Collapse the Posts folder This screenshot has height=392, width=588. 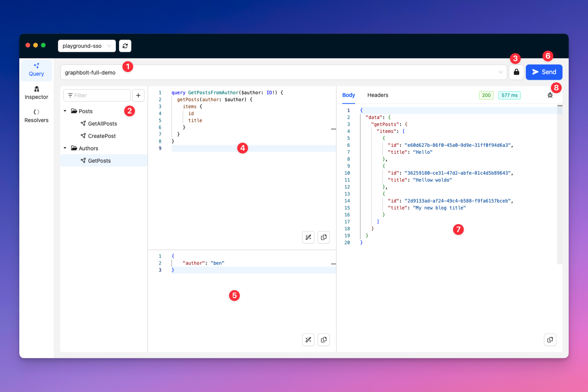(x=65, y=111)
